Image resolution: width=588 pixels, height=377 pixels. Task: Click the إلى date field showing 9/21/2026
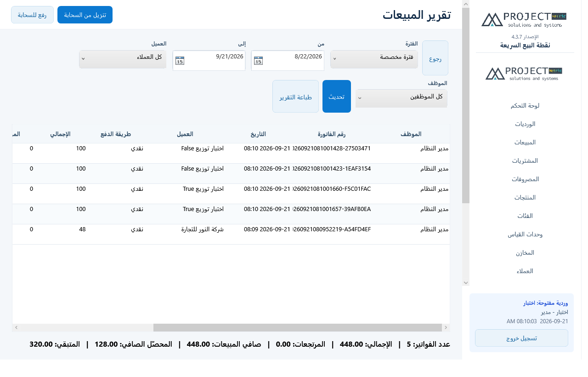[209, 61]
